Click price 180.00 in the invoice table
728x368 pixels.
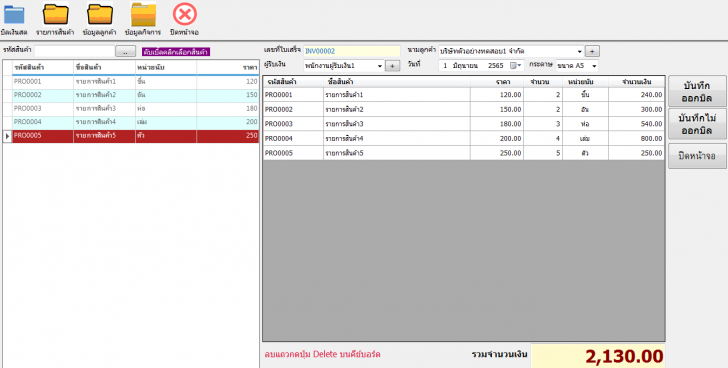510,124
